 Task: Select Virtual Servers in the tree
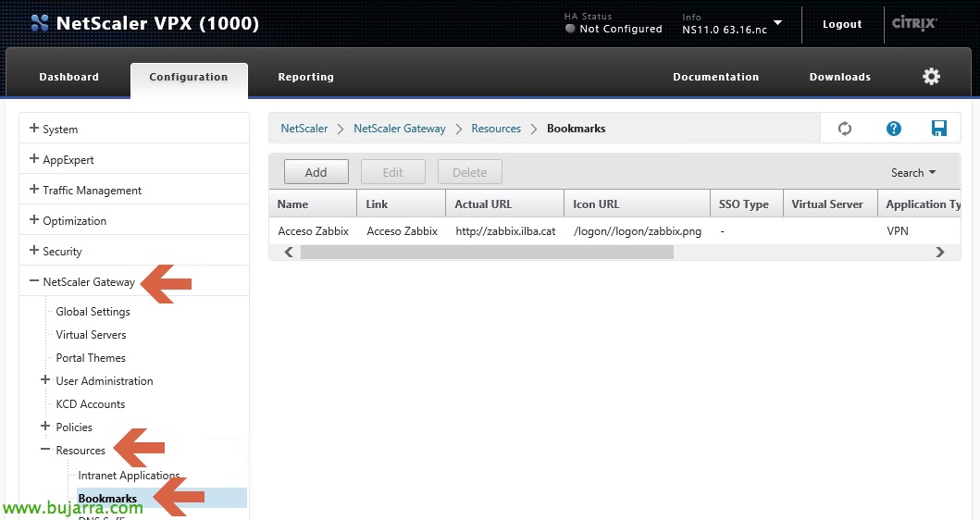coord(92,334)
